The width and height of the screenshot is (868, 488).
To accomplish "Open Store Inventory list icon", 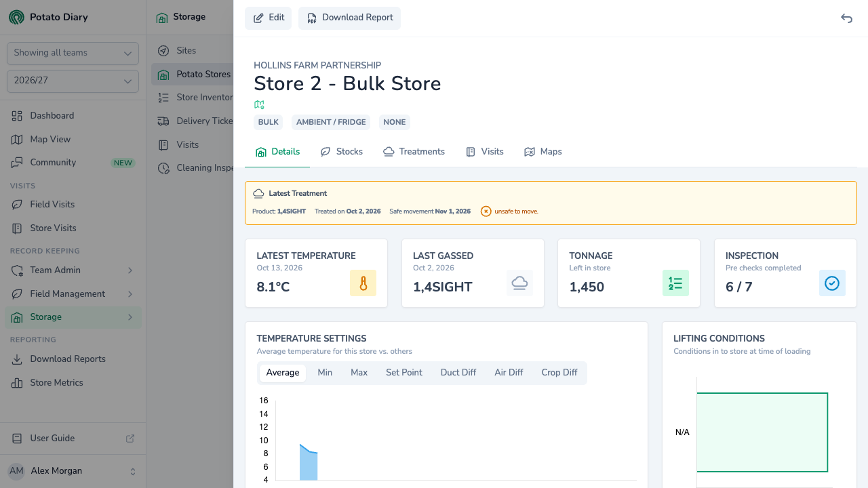I will coord(163,98).
